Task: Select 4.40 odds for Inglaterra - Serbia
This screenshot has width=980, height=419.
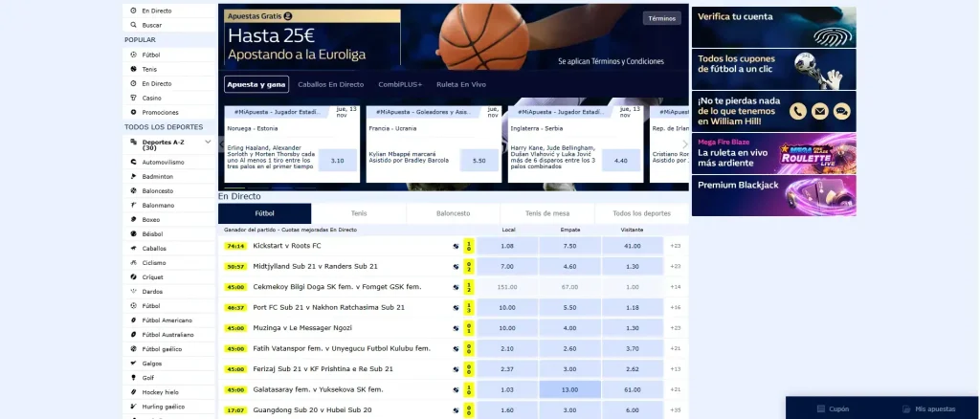Action: pos(621,161)
